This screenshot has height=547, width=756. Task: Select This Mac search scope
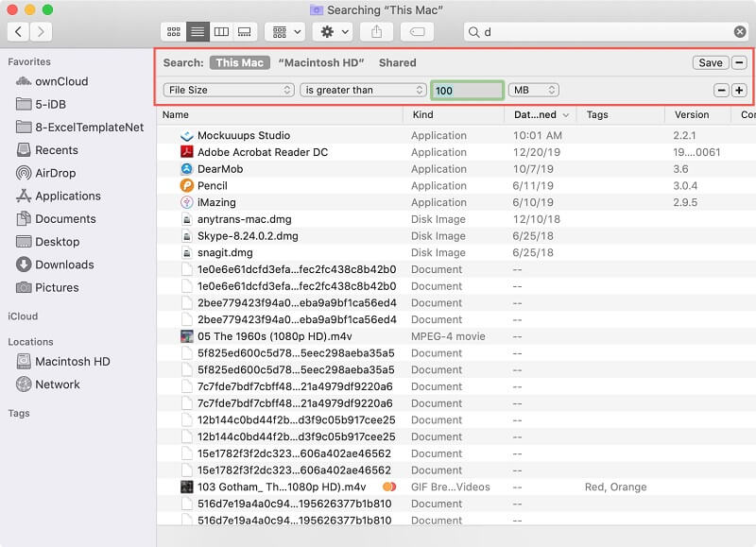(240, 62)
